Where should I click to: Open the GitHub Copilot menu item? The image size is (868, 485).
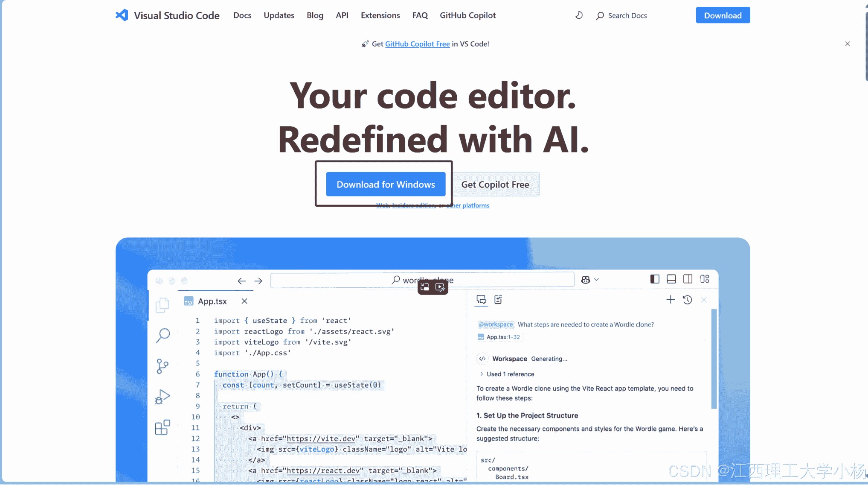click(x=468, y=15)
